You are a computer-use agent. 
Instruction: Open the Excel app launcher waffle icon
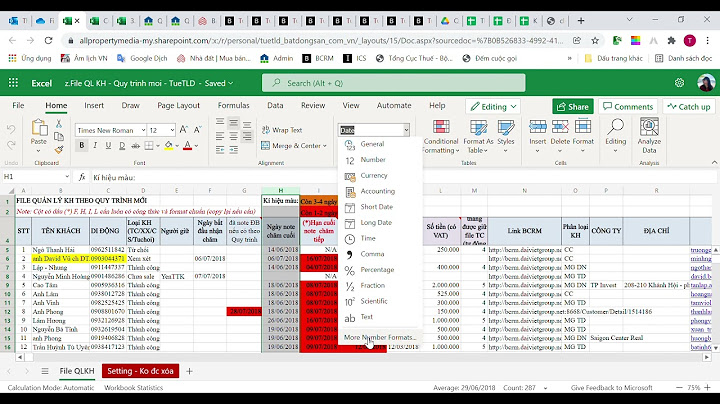point(13,83)
